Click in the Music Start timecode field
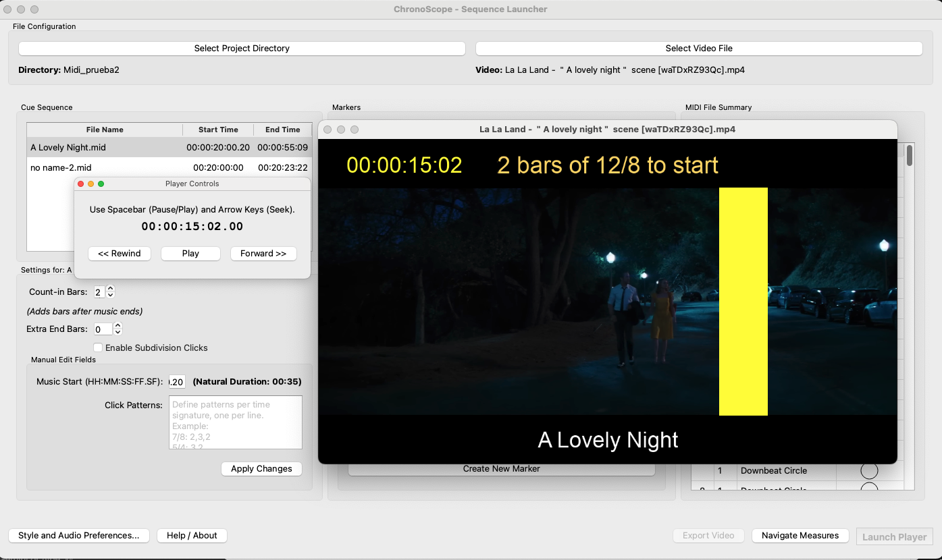 coord(176,382)
